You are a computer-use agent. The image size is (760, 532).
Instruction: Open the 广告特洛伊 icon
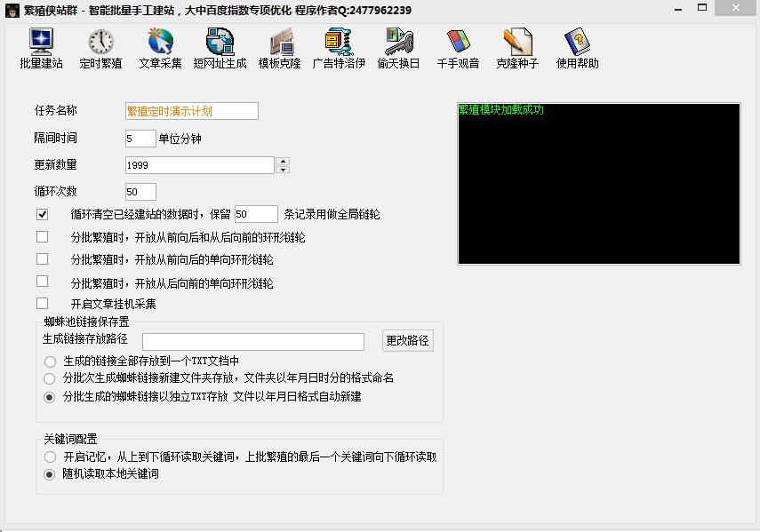339,49
